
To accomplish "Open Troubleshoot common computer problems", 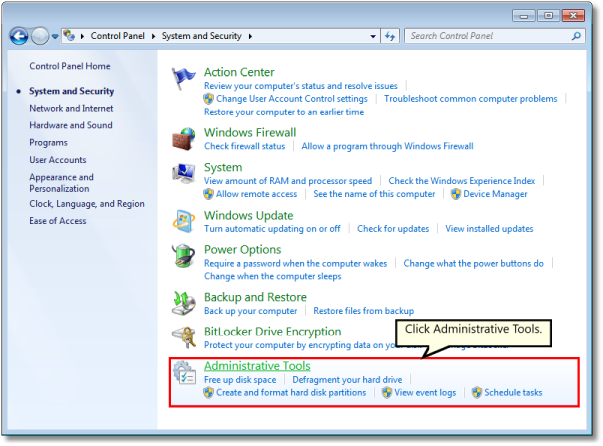I will pyautogui.click(x=470, y=99).
